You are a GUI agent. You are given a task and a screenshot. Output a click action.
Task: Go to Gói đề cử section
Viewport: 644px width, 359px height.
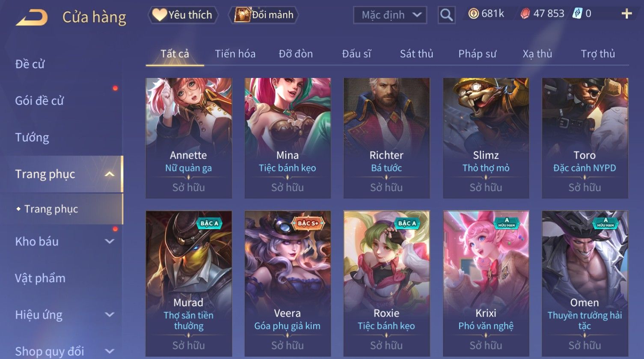[x=39, y=101]
